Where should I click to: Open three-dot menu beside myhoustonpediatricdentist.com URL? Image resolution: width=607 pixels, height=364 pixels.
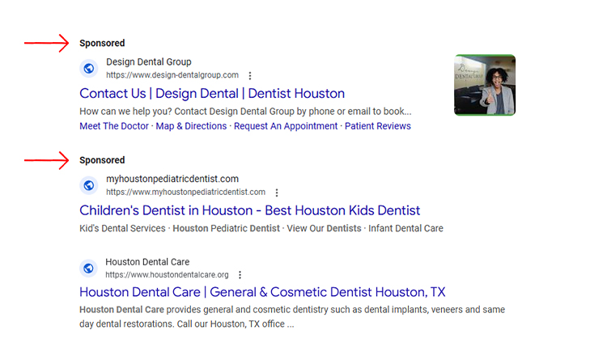[277, 193]
